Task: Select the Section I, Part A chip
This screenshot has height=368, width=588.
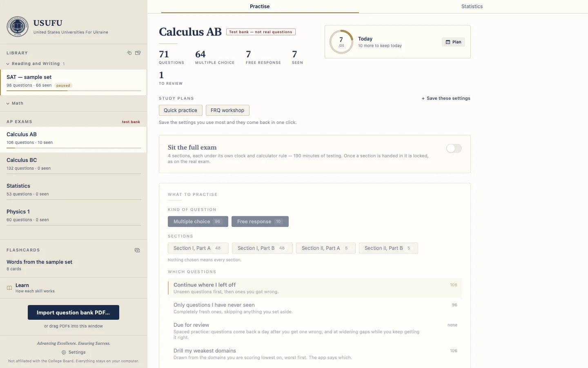Action: pos(198,248)
